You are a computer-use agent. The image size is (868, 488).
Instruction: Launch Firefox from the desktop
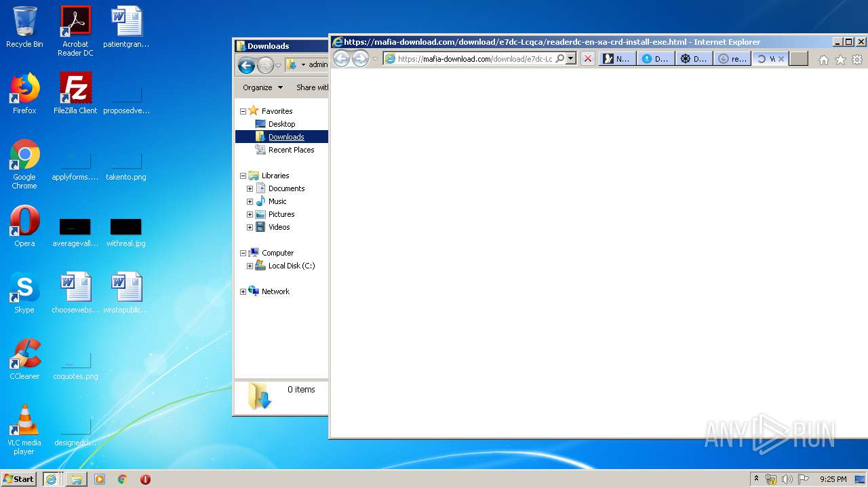click(x=24, y=94)
